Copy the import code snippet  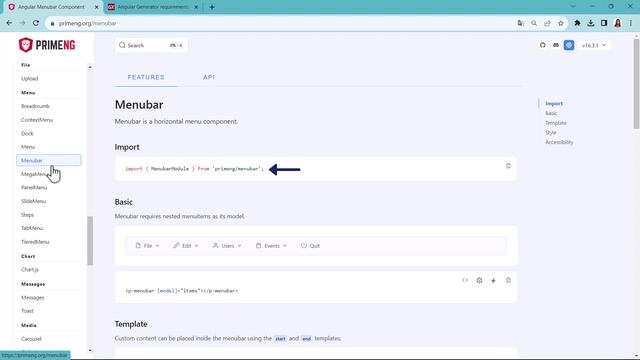(x=508, y=166)
